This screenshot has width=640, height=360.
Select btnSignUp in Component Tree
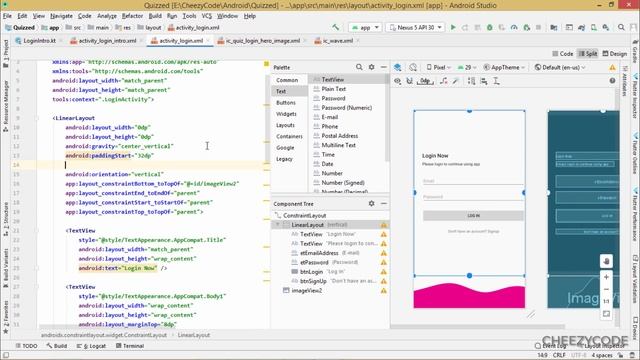click(313, 281)
